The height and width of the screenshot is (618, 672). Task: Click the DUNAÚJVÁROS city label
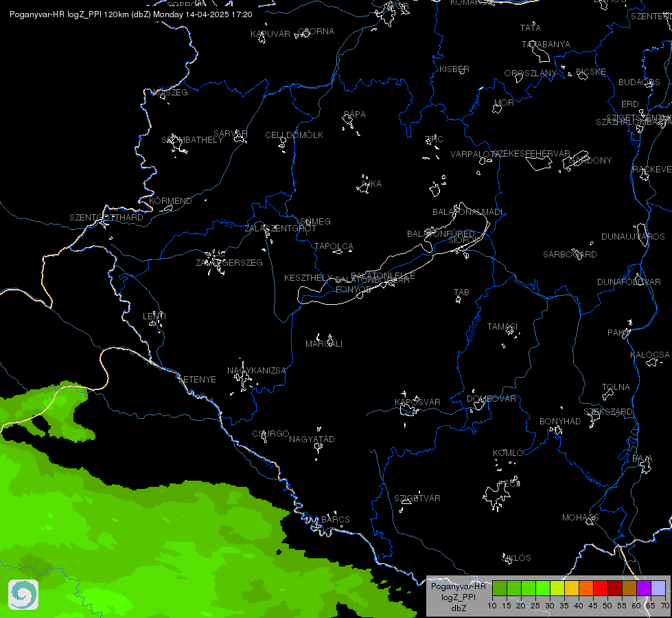tap(633, 237)
